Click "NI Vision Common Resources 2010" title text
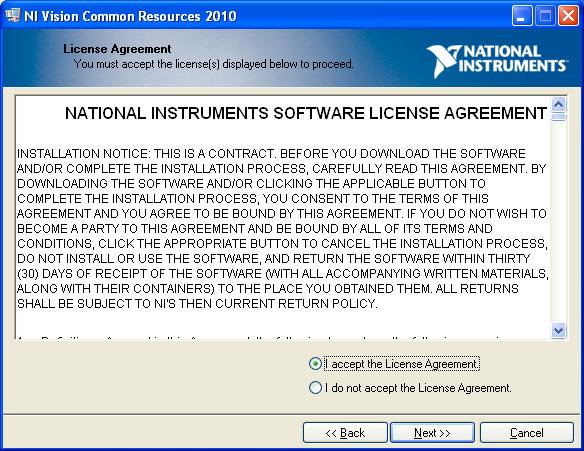This screenshot has width=584, height=451. click(x=130, y=16)
